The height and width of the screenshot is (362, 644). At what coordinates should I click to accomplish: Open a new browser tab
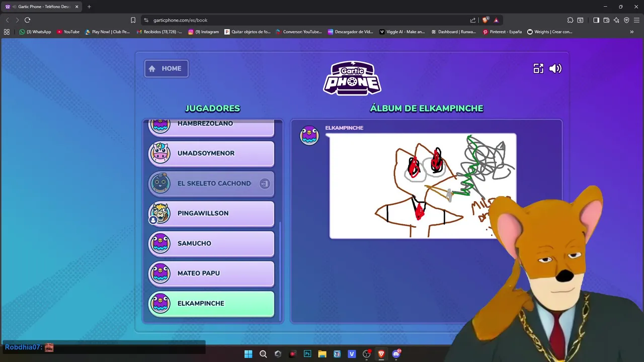point(89,7)
